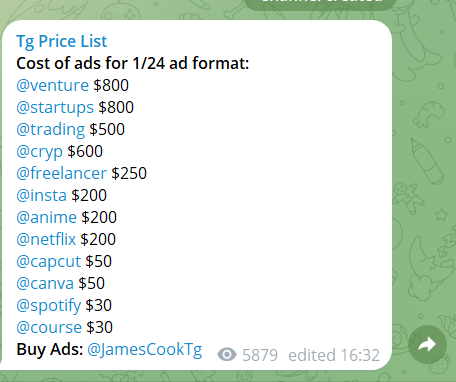Open the @venture channel mention
456x382 pixels.
coord(53,85)
